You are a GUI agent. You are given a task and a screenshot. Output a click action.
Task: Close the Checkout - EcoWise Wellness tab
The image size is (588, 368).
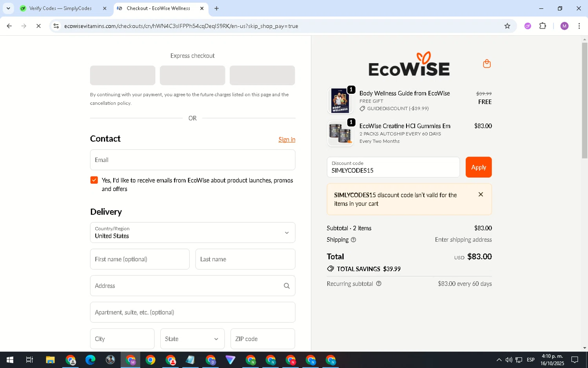point(202,8)
